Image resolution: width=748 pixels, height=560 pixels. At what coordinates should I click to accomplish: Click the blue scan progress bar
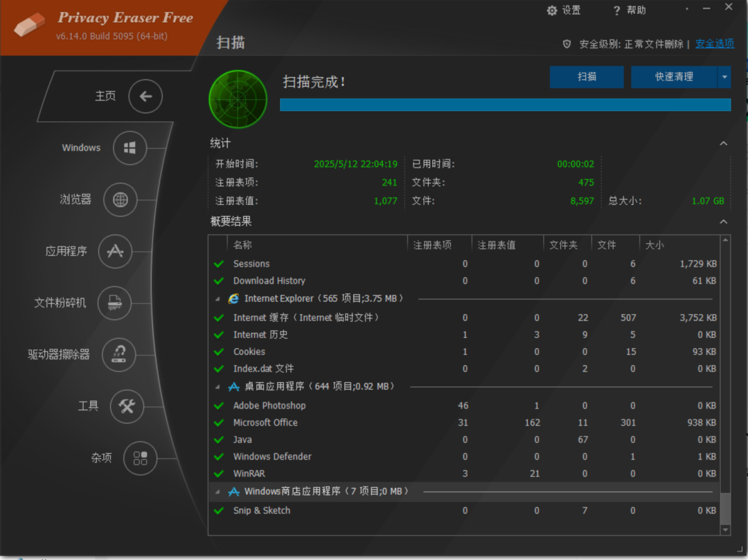coord(505,105)
